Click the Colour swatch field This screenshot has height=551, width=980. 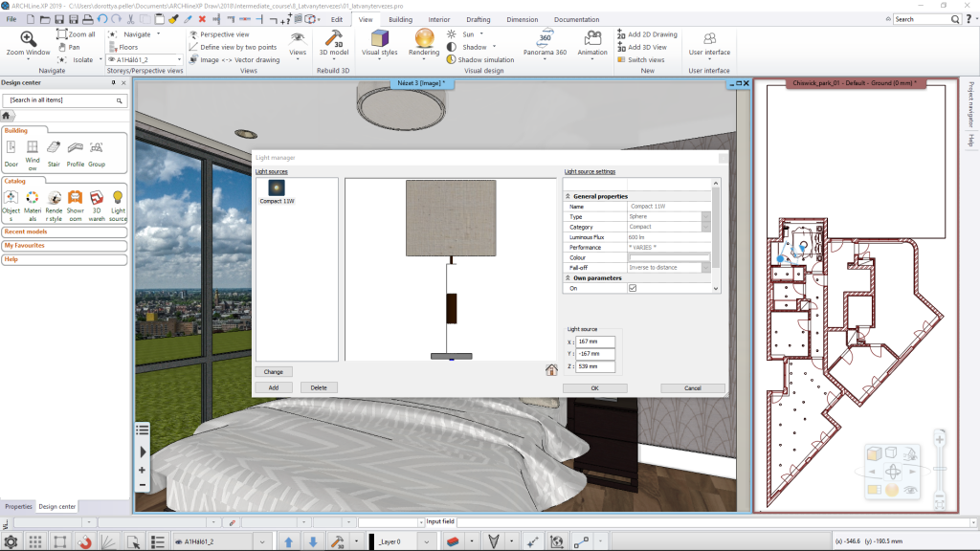[669, 257]
